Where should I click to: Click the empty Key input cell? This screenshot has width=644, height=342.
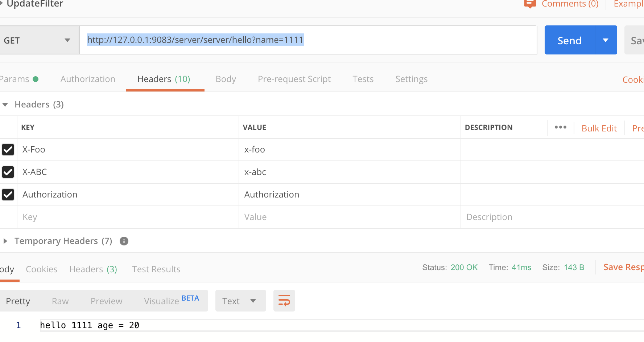pyautogui.click(x=127, y=217)
